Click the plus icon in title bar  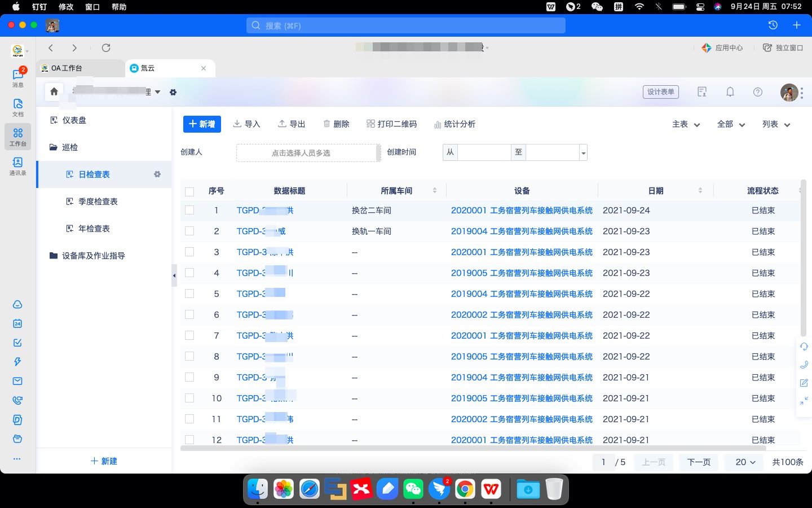click(x=797, y=25)
